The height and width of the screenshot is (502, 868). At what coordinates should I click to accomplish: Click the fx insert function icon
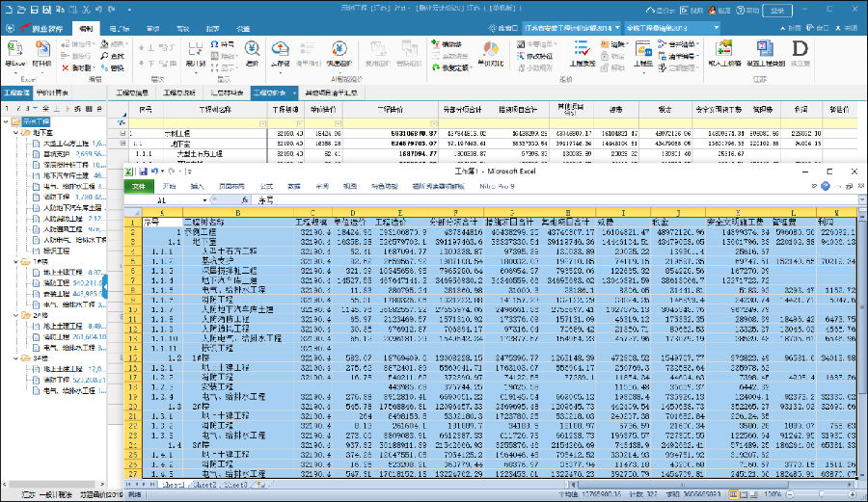coord(245,199)
